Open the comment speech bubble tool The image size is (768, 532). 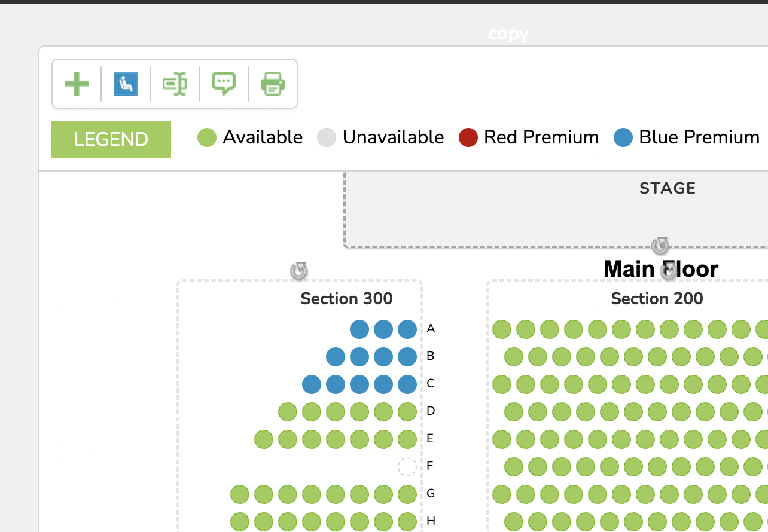[x=224, y=84]
